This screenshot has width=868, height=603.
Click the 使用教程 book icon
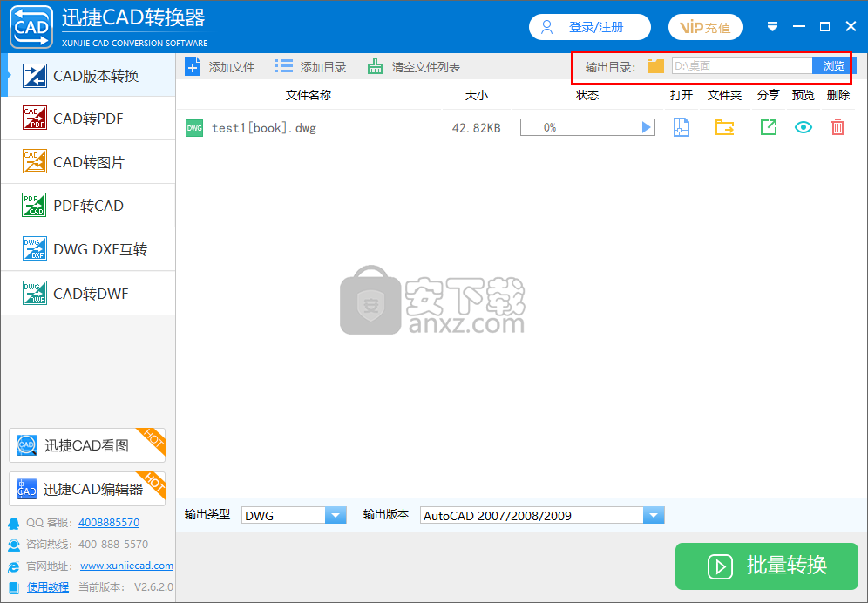(15, 587)
